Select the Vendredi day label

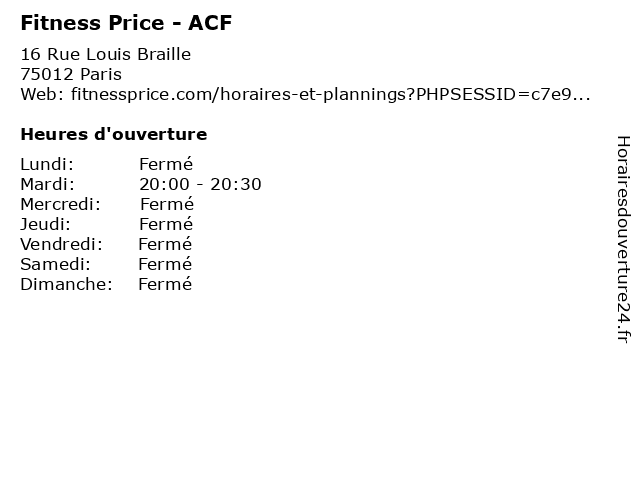[62, 244]
